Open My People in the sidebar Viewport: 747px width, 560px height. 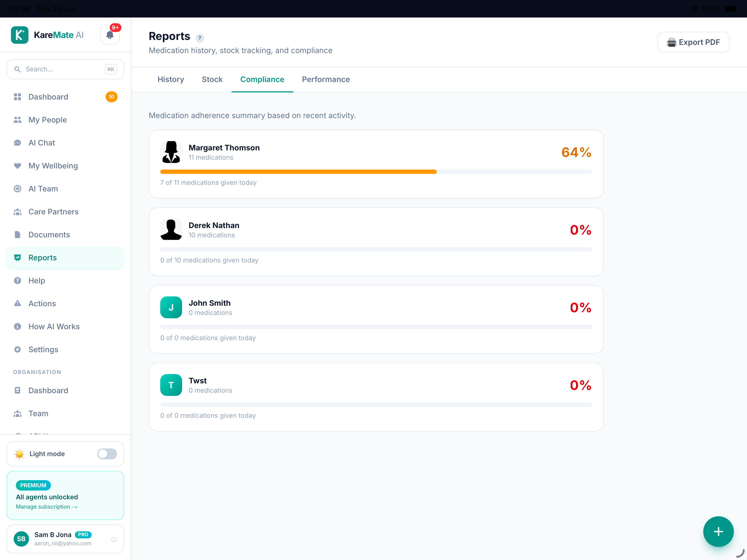point(66,120)
